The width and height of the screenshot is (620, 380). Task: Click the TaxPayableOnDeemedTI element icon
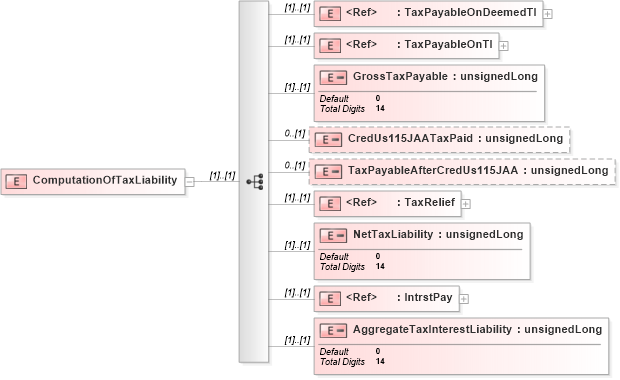click(330, 14)
